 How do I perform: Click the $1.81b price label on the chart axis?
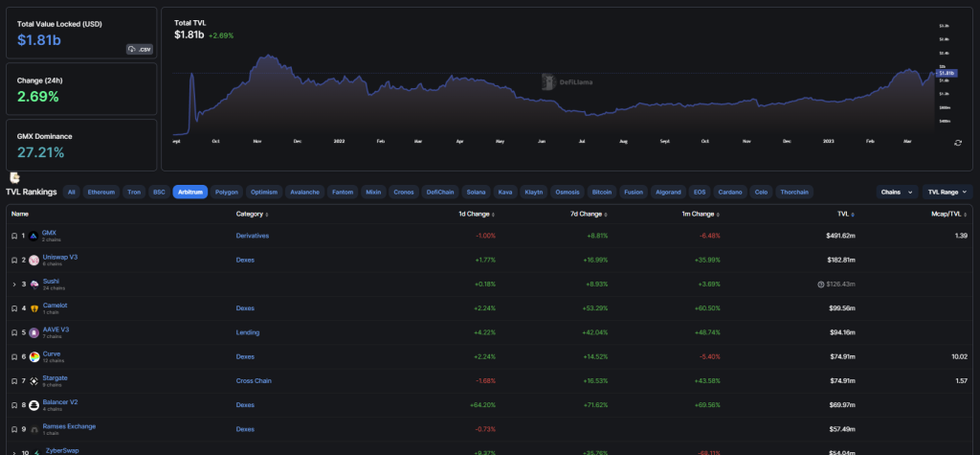947,73
